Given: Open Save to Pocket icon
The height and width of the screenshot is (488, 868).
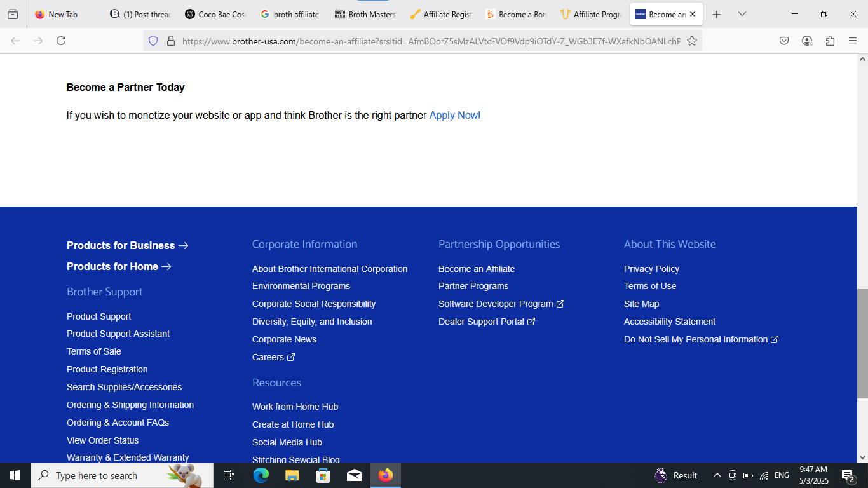Looking at the screenshot, I should 784,41.
